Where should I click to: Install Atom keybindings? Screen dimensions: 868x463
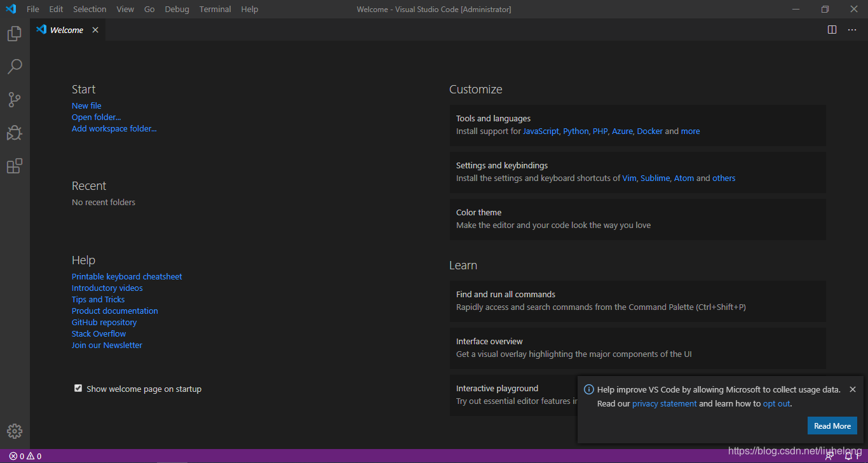(x=684, y=178)
